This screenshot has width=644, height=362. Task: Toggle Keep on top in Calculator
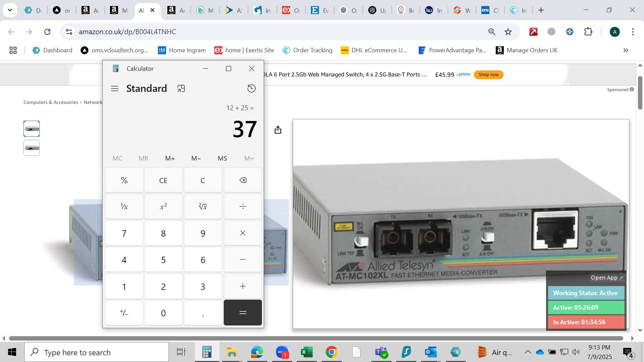181,88
